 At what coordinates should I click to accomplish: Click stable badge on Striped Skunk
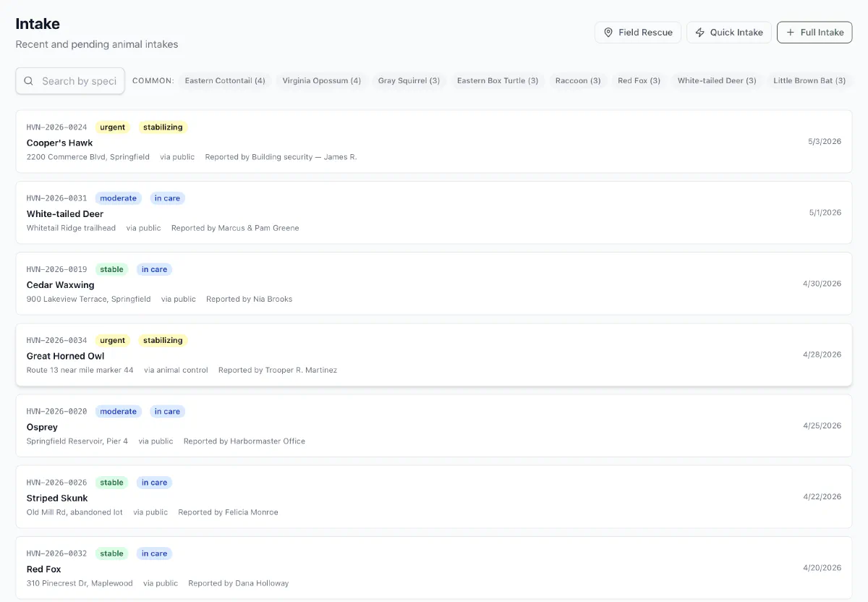click(112, 482)
